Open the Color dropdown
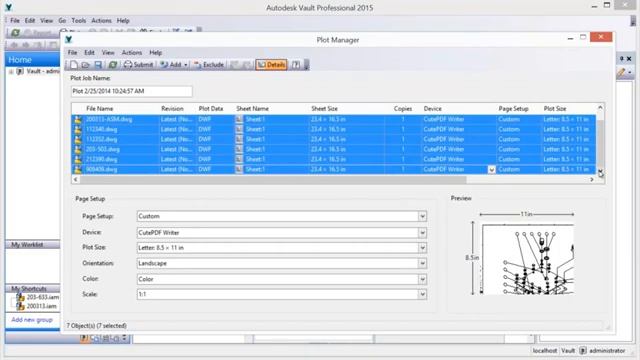 coord(422,279)
